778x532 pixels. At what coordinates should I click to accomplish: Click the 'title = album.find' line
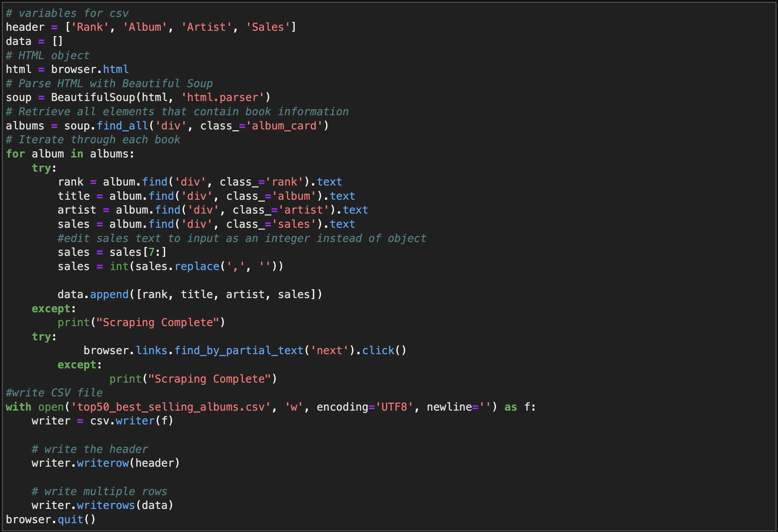[x=206, y=196]
